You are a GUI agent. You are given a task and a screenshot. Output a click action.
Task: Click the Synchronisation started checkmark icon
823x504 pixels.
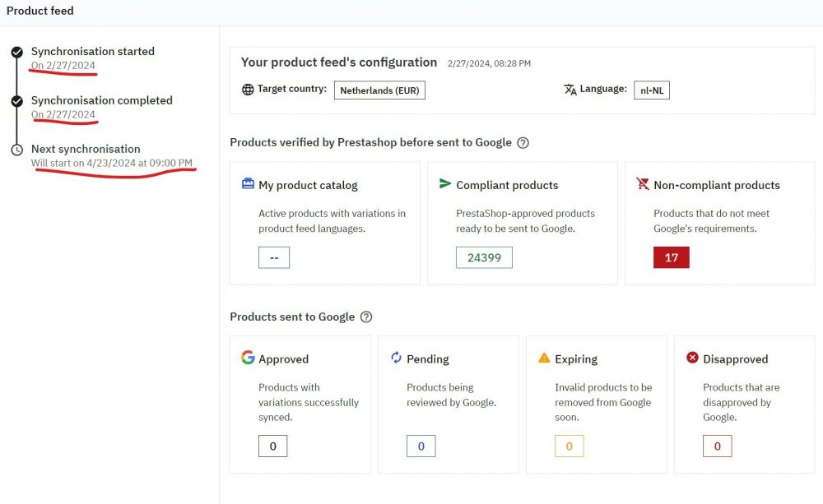click(18, 51)
